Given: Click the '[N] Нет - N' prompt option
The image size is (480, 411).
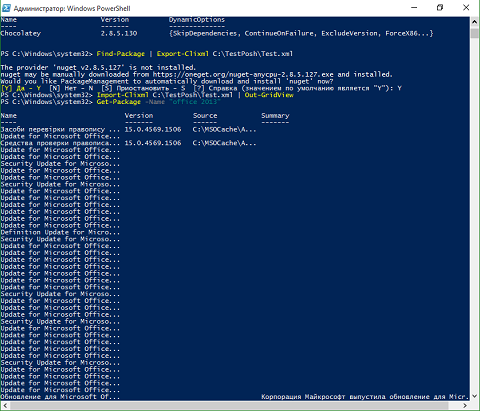Looking at the screenshot, I should point(71,88).
